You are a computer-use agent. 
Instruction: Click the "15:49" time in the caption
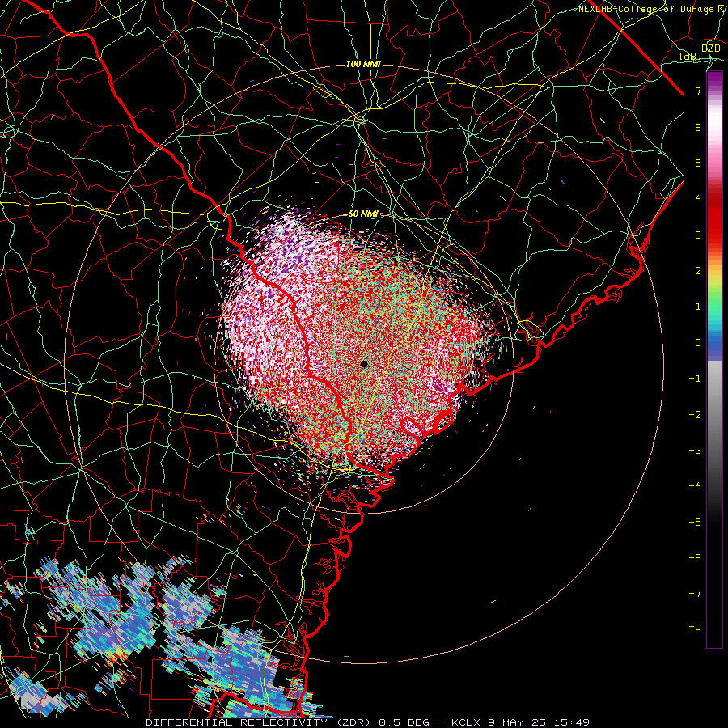click(571, 722)
